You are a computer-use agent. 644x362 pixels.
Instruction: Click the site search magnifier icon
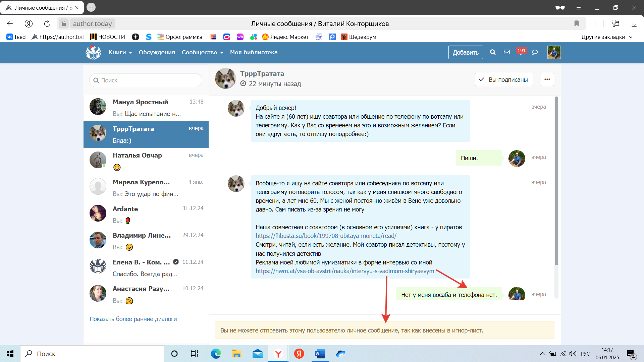(493, 52)
